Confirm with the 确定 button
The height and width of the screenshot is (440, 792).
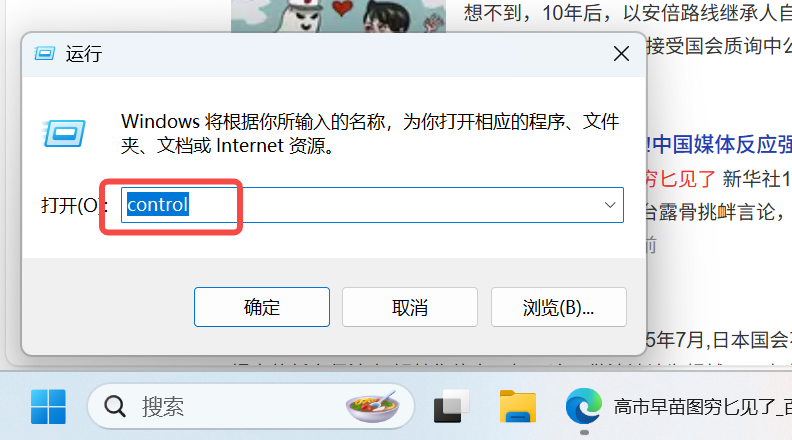[262, 307]
